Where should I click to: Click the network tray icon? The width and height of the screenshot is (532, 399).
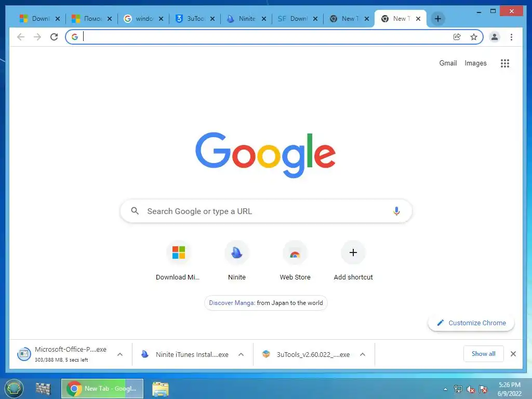click(x=458, y=389)
